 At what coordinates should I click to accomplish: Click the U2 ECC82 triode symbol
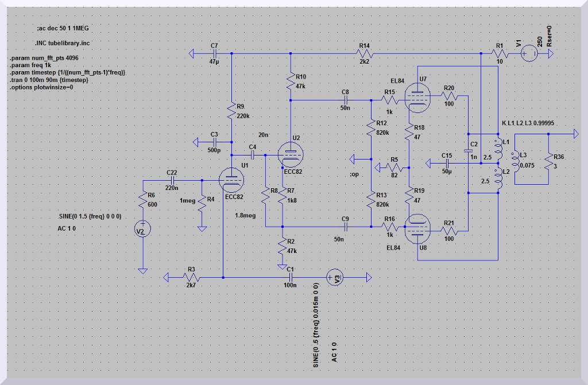(292, 153)
